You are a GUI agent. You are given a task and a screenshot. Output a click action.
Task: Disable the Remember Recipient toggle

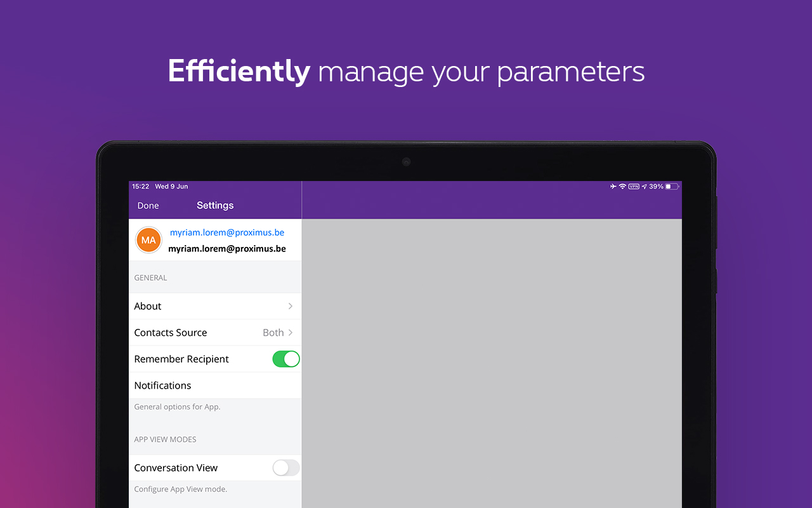point(285,359)
